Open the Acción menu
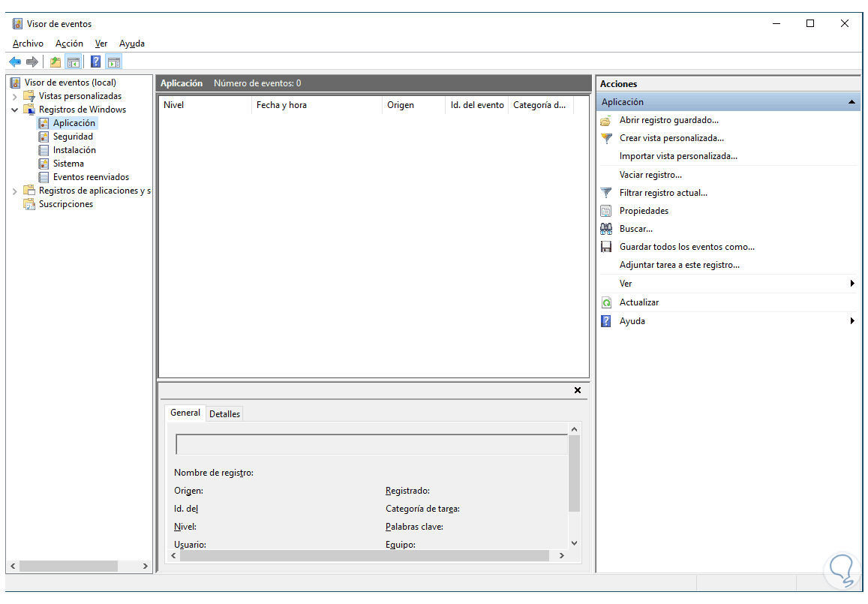The width and height of the screenshot is (868, 604). 69,44
